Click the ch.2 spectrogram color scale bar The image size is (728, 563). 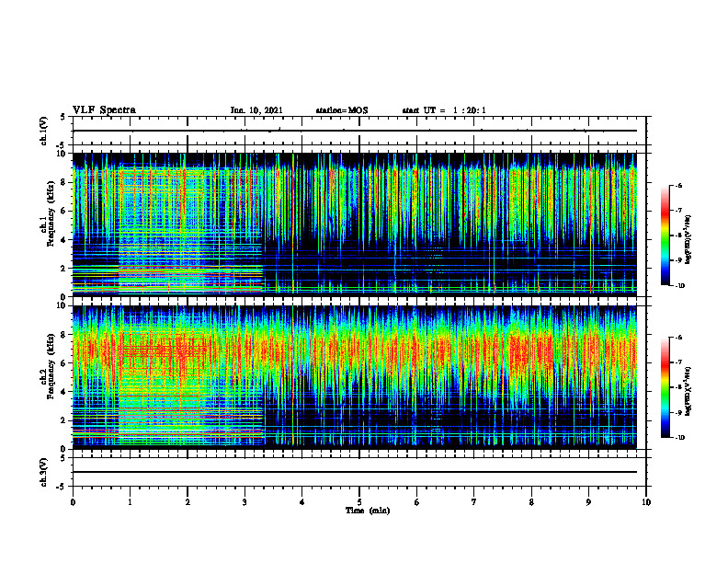click(x=665, y=387)
